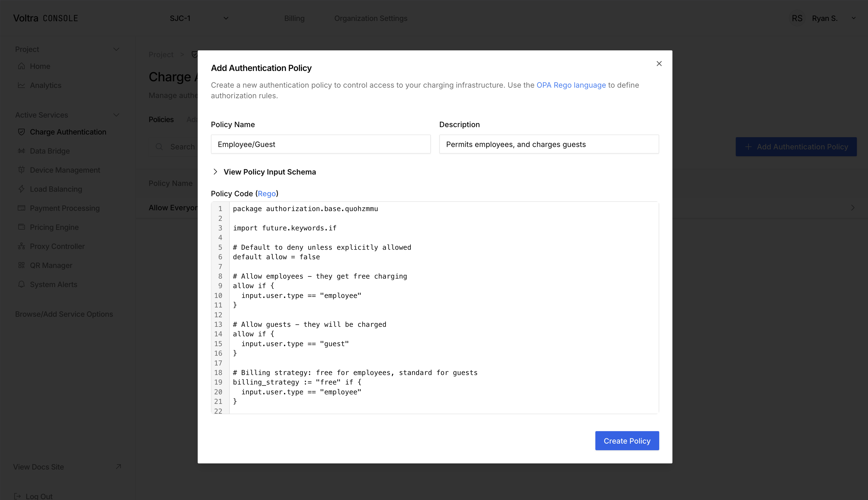Click the Payment Processing icon
868x500 pixels.
click(x=22, y=208)
